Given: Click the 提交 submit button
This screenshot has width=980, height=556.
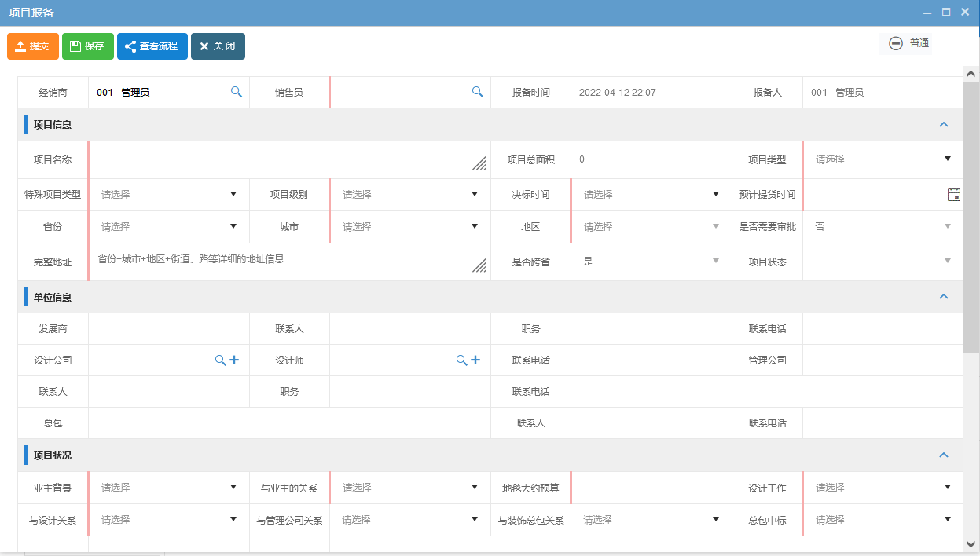Looking at the screenshot, I should pyautogui.click(x=32, y=46).
